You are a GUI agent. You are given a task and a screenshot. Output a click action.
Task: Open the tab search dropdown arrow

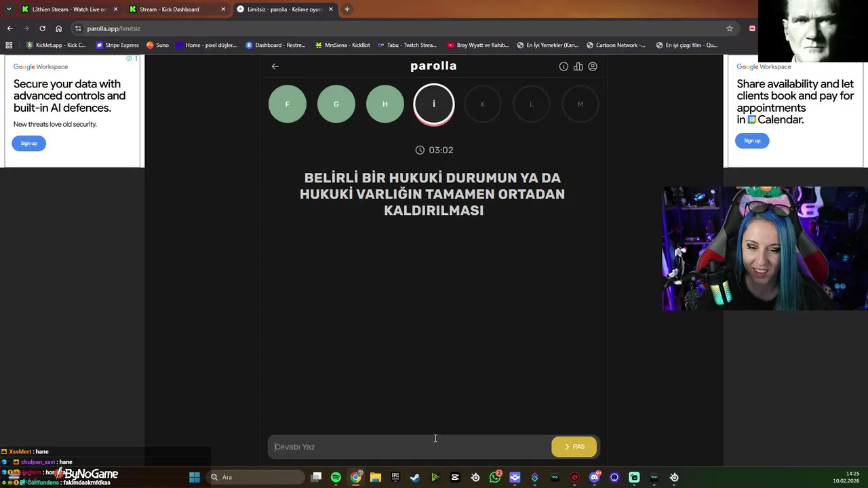(8, 9)
